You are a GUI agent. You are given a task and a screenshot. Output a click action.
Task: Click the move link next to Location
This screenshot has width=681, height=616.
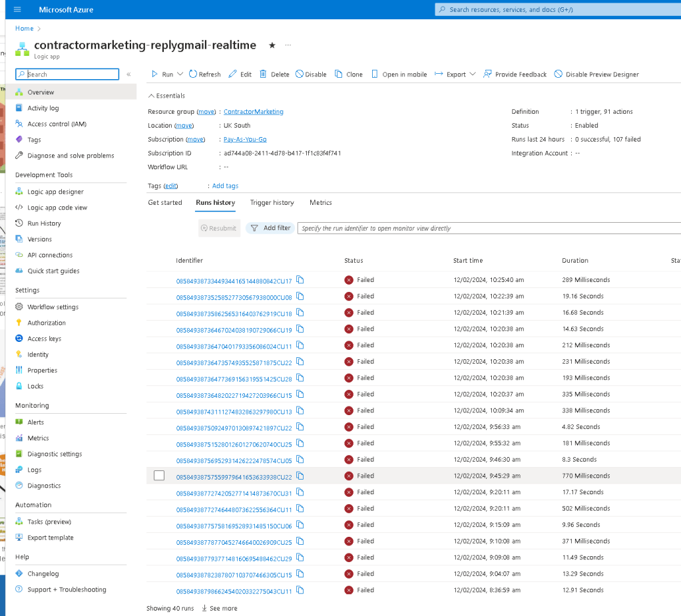pyautogui.click(x=184, y=126)
